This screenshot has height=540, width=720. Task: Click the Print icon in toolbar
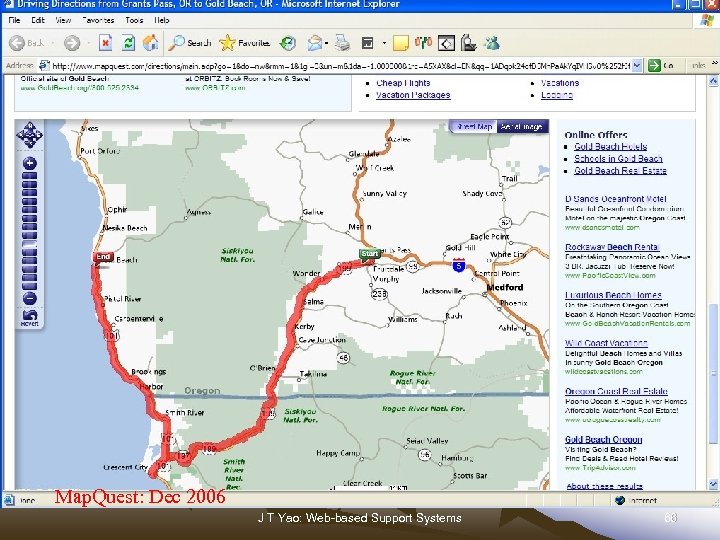pos(342,43)
